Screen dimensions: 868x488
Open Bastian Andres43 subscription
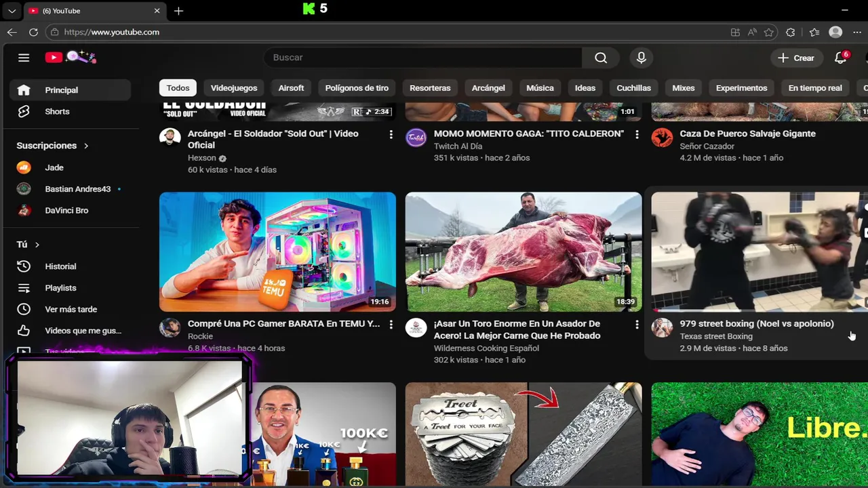click(70, 189)
